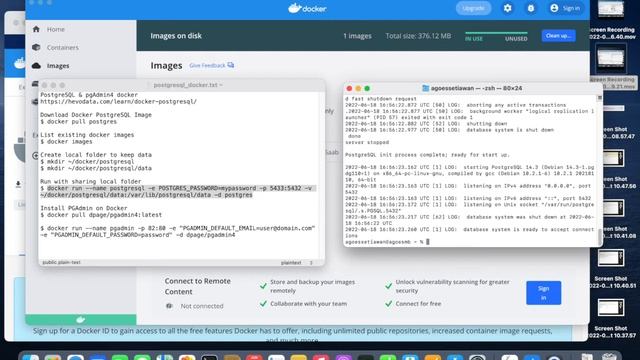The height and width of the screenshot is (360, 640).
Task: Click the Images cloud icon in the sidebar
Action: pos(36,66)
